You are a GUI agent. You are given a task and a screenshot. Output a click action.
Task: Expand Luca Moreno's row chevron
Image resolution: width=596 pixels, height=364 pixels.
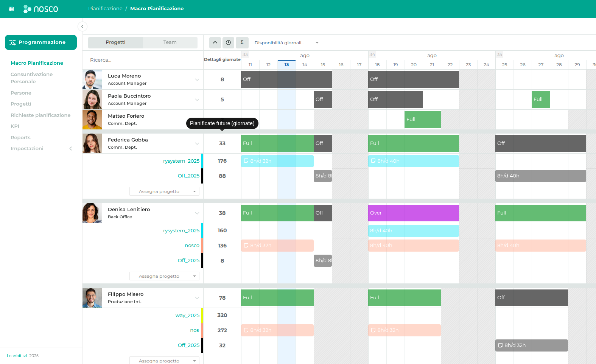[197, 79]
